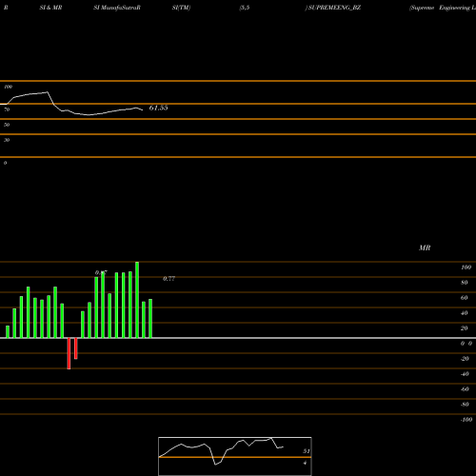Click the value 51 in the mini chart
This screenshot has width=476, height=476.
point(307,451)
